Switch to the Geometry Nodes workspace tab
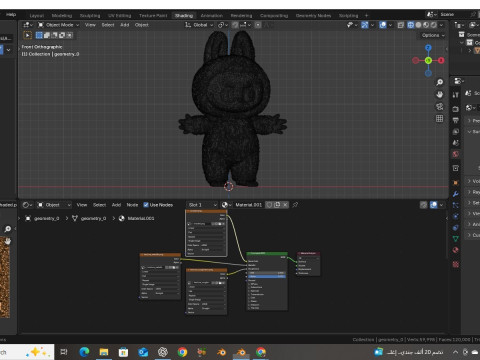This screenshot has height=360, width=480. tap(313, 15)
